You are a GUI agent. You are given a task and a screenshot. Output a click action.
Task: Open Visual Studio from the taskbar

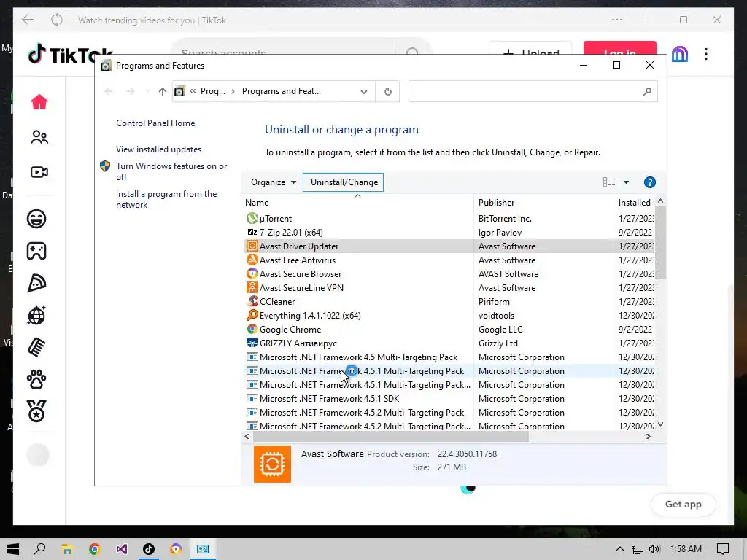pyautogui.click(x=122, y=549)
